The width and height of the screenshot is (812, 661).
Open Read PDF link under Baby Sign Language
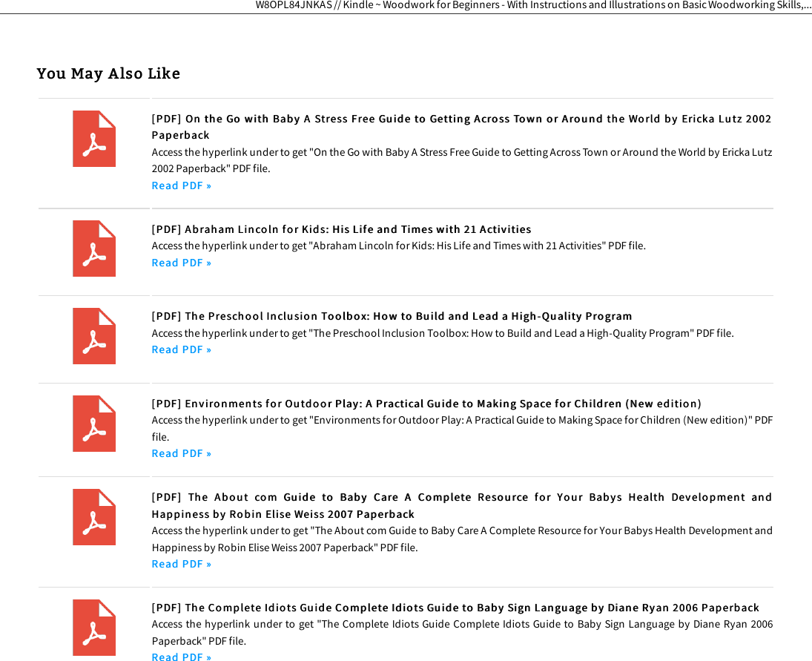pos(181,657)
